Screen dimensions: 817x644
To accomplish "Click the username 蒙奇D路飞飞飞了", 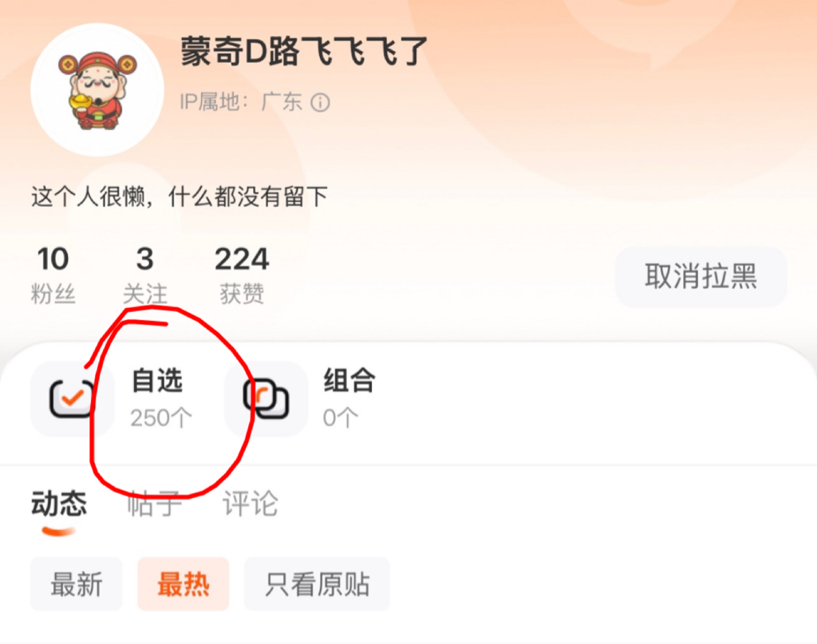I will point(304,52).
